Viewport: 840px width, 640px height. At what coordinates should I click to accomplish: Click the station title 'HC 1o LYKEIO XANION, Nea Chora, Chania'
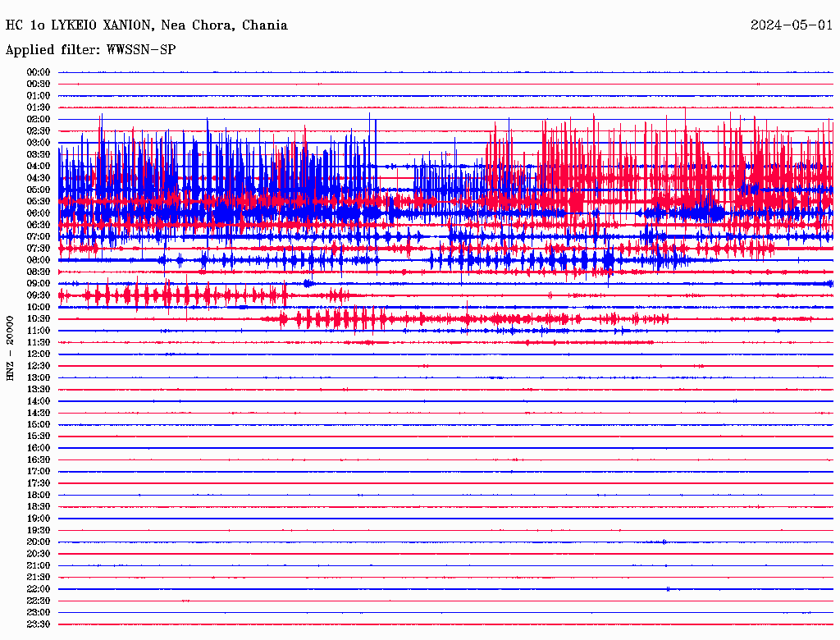click(146, 25)
